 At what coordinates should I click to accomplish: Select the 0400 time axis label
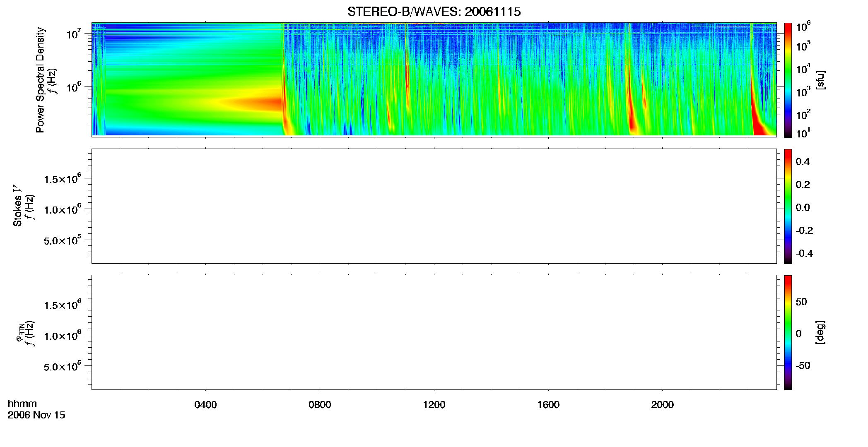205,405
